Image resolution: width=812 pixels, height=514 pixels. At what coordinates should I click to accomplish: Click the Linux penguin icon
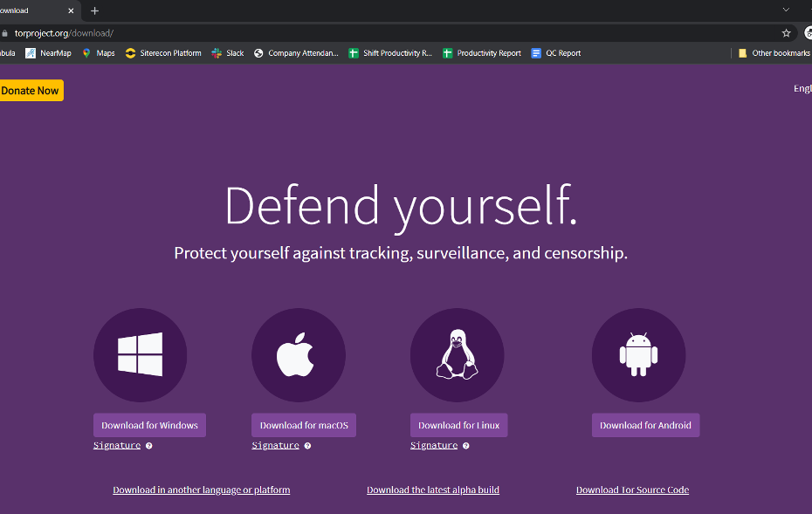click(457, 353)
